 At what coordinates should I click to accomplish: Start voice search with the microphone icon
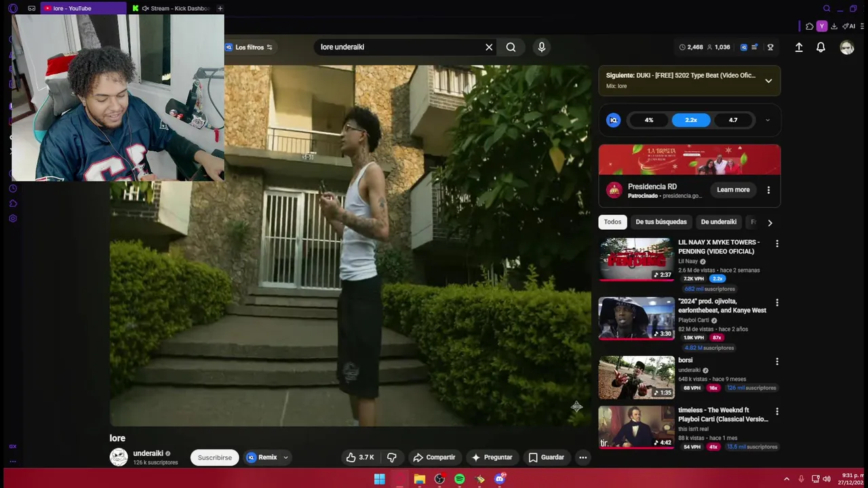click(x=541, y=47)
